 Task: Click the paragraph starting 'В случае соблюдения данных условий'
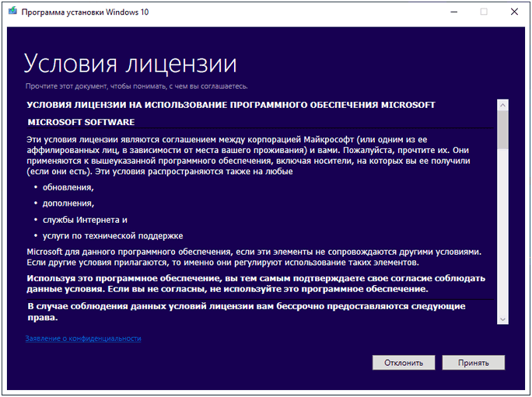tap(247, 312)
